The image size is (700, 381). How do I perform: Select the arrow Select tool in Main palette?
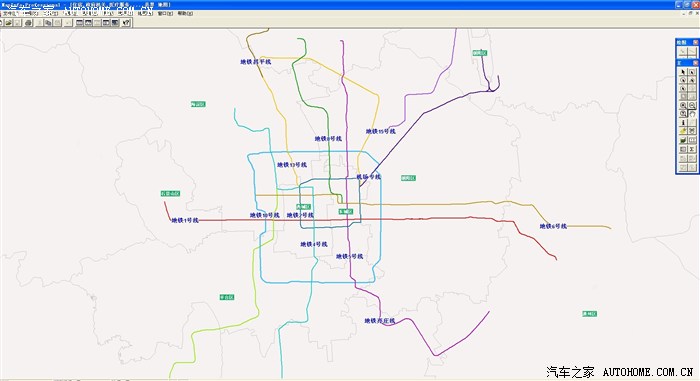[683, 72]
